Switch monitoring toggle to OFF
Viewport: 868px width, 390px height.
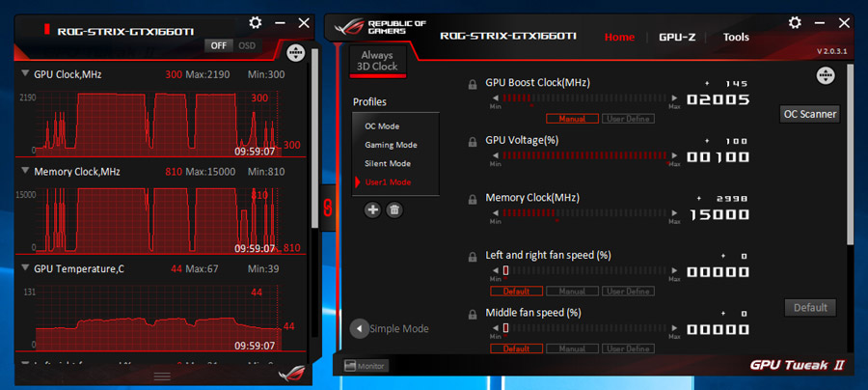pyautogui.click(x=219, y=45)
